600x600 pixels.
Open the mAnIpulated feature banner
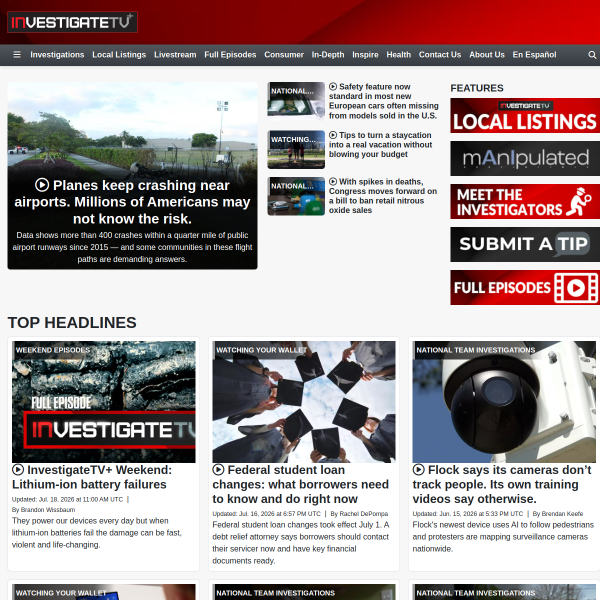tap(525, 158)
